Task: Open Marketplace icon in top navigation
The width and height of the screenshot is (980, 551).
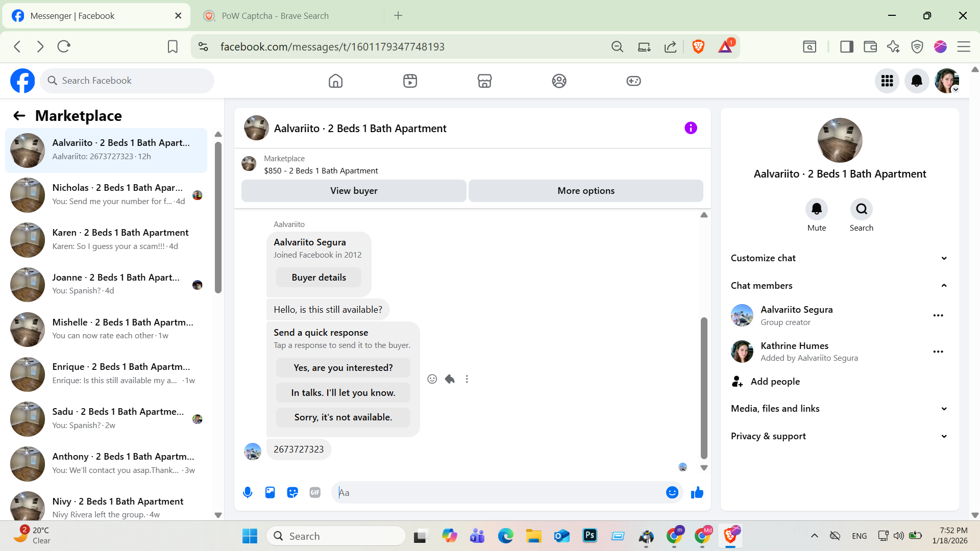Action: (x=484, y=81)
